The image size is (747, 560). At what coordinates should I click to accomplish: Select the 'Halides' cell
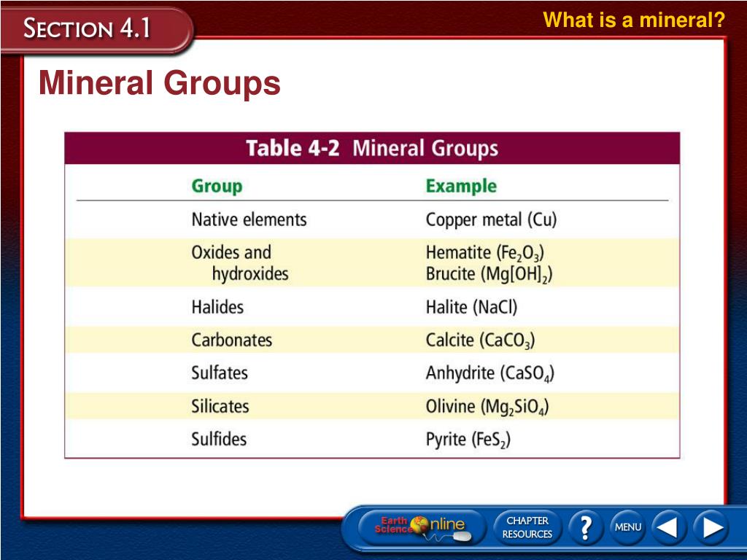tap(217, 307)
